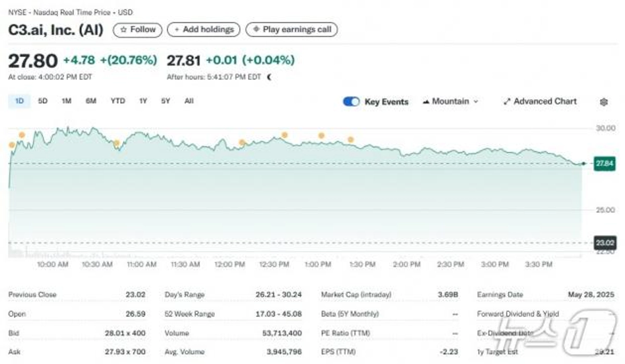Select the 1M chart range
Image resolution: width=625 pixels, height=364 pixels.
click(66, 101)
